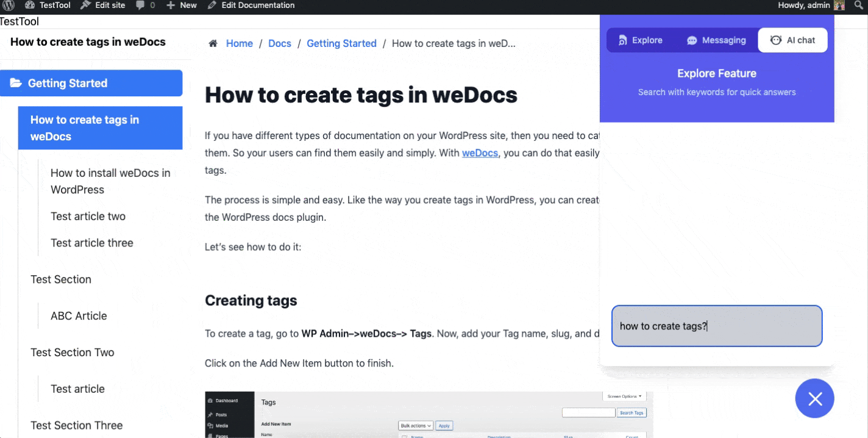
Task: Follow the weDocs link in paragraph
Action: (480, 153)
